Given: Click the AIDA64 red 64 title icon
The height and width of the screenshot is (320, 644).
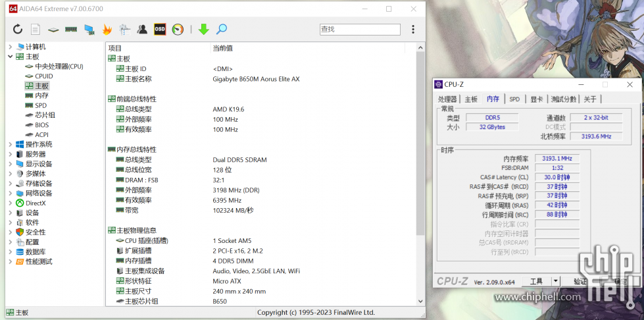Looking at the screenshot, I should (12, 9).
